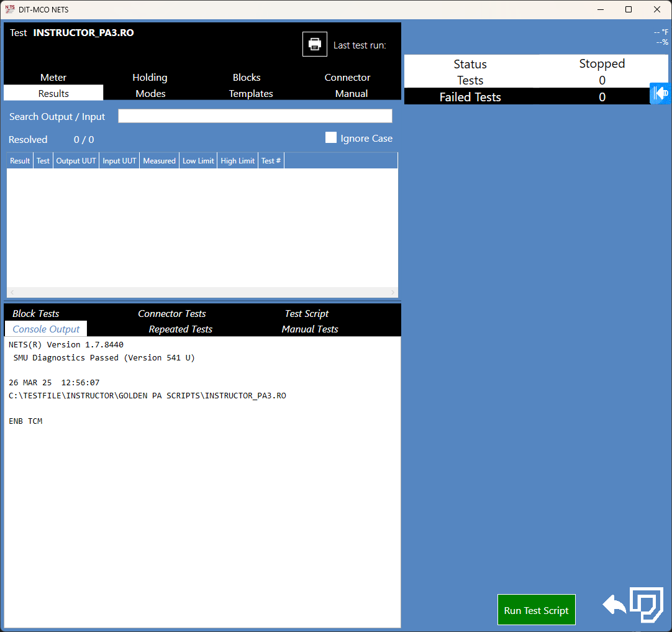This screenshot has height=632, width=672.
Task: Click the temperature readout in top corner
Action: pyautogui.click(x=660, y=32)
